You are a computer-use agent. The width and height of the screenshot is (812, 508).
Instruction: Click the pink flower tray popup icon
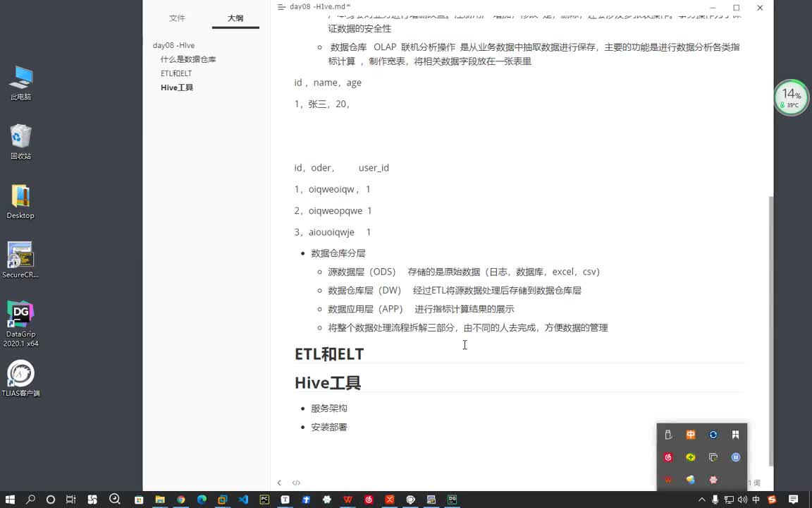713,480
